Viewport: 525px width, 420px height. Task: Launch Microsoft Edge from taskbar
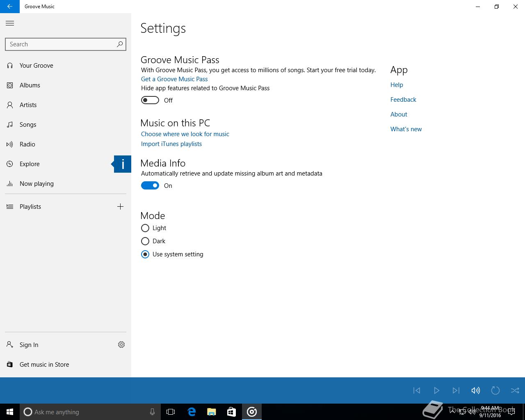point(192,412)
